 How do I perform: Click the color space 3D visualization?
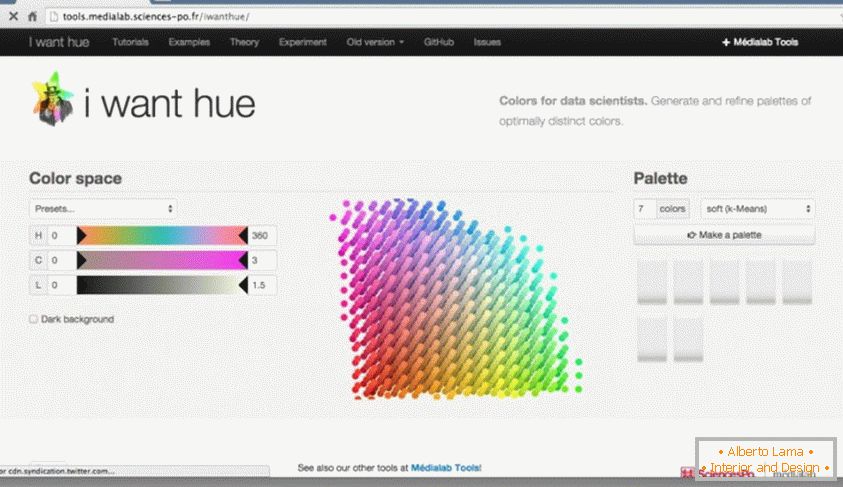coord(456,299)
